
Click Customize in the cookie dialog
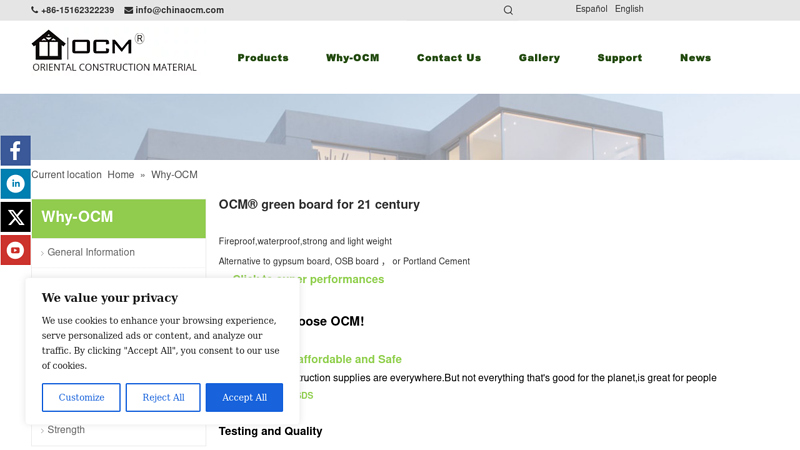pos(81,397)
